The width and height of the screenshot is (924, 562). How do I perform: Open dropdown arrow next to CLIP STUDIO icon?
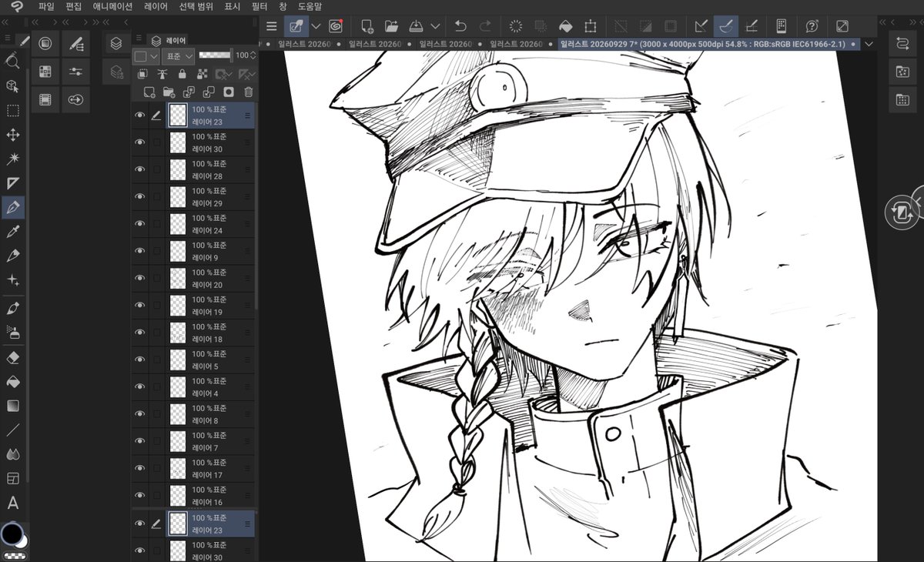[x=316, y=26]
